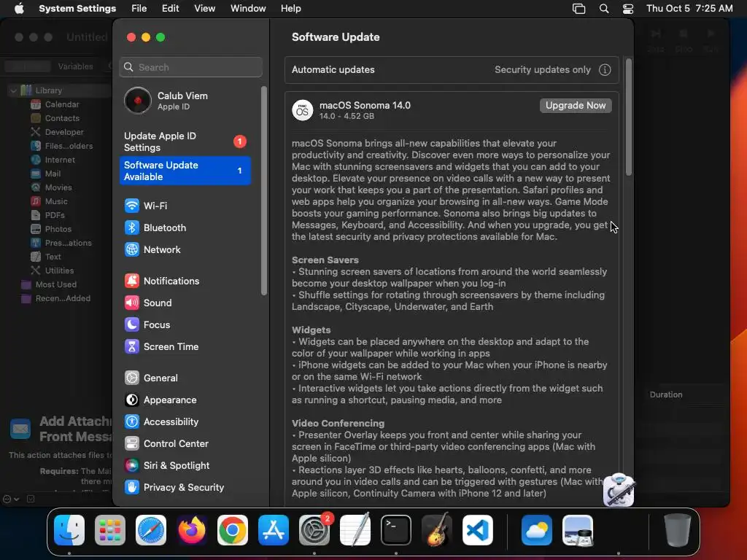Click the automatic updates info icon
Image resolution: width=747 pixels, height=560 pixels.
click(605, 70)
